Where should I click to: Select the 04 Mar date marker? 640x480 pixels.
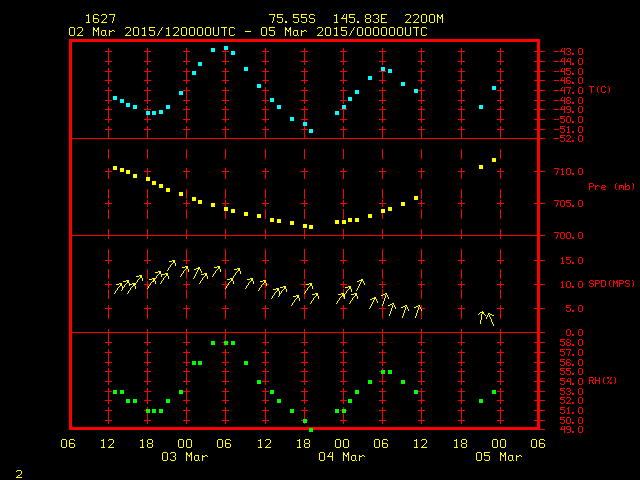click(342, 457)
